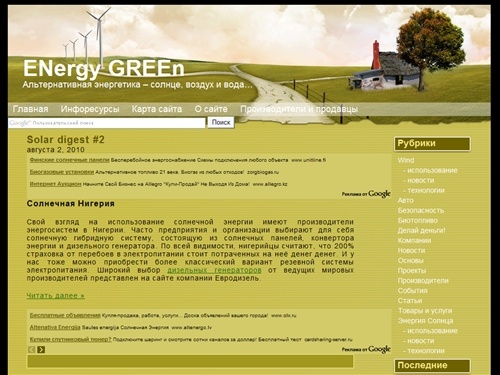The image size is (500, 375).
Task: Open the Бесплатные объявления ad link
Action: (x=65, y=315)
